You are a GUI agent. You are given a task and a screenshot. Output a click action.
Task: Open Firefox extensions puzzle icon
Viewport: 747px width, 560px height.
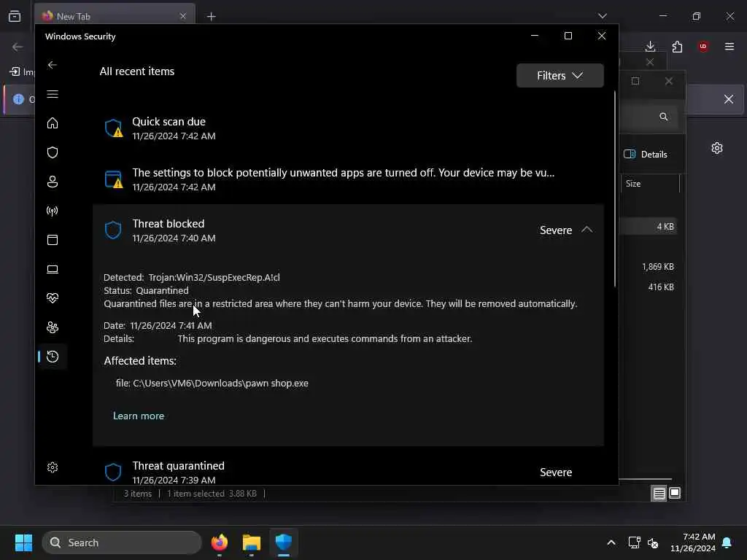[677, 46]
